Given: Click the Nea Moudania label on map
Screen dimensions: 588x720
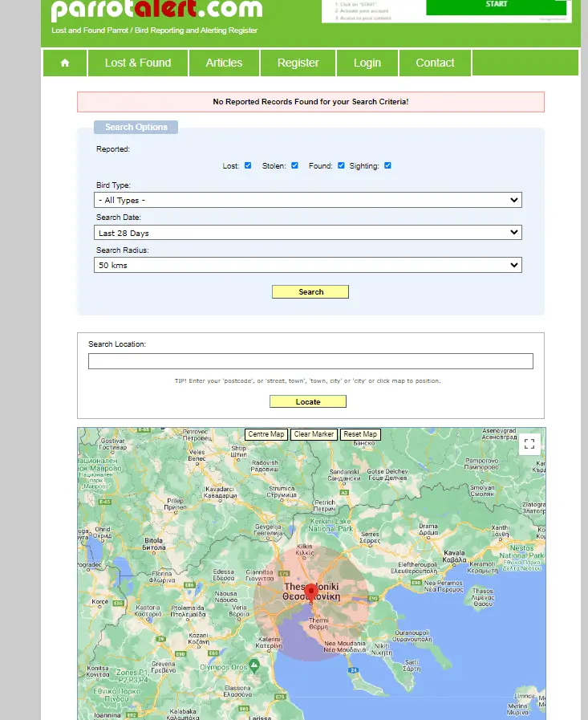Looking at the screenshot, I should coord(345,646).
